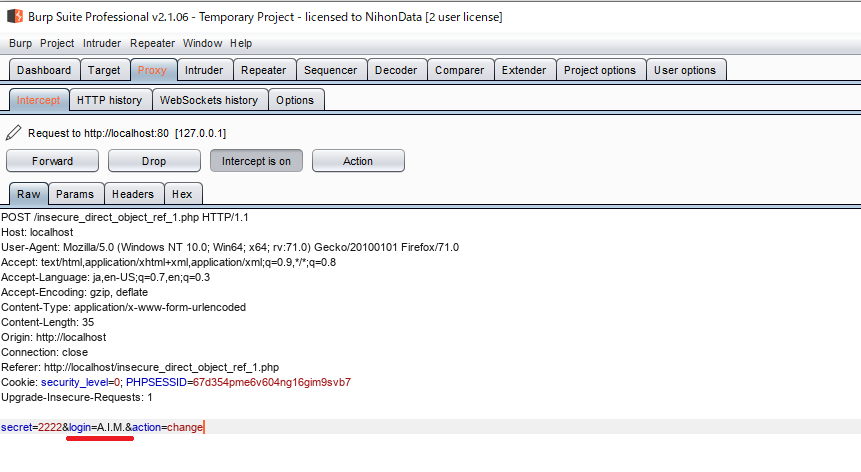
Task: Click the Burp Suite logo icon in title bar
Action: (14, 16)
